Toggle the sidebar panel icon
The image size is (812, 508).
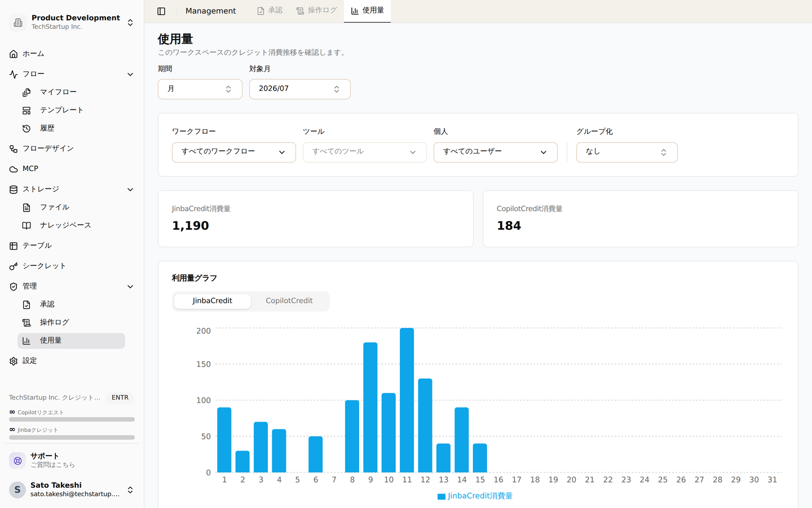[x=161, y=11]
